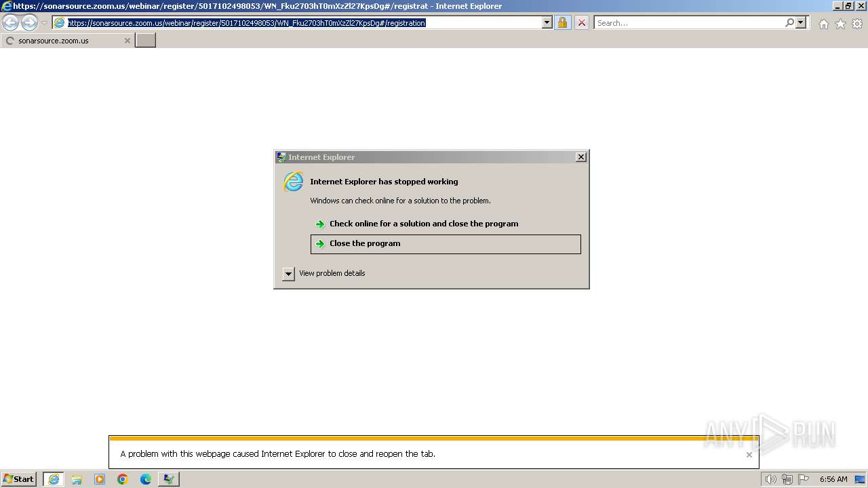Screen dimensions: 868x488
Task: Stop loading with the red X button
Action: click(581, 22)
